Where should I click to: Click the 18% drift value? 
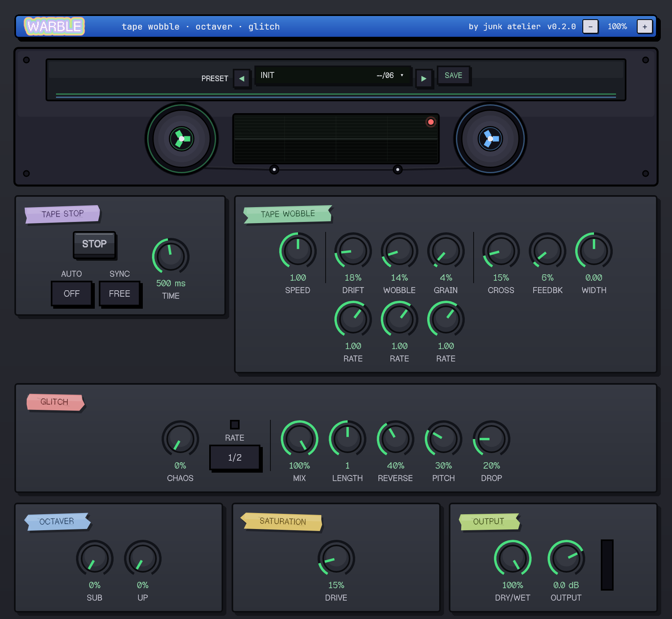pyautogui.click(x=353, y=278)
